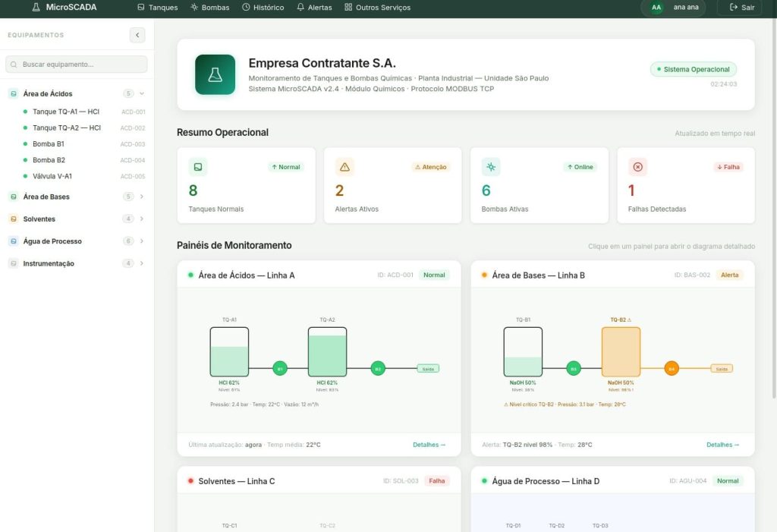Screen dimensions: 777x532
Task: Expand the Área de Bases chevron
Action: (142, 197)
